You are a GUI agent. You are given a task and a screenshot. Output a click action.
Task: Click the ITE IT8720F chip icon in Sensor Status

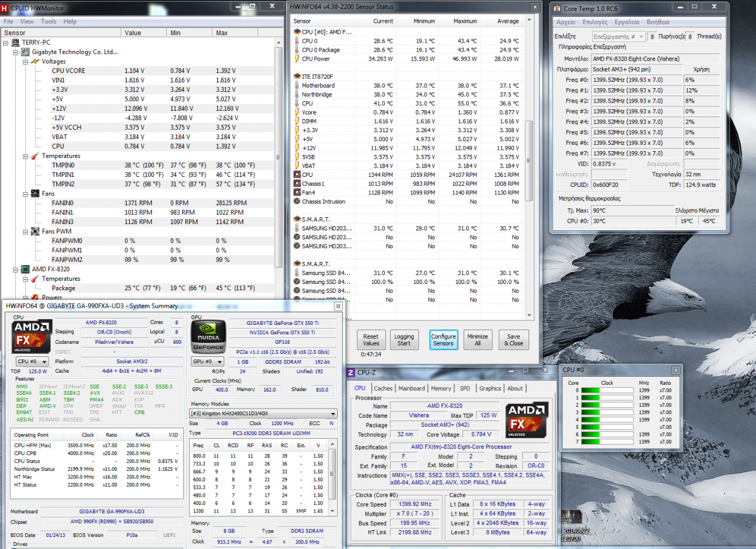pos(297,76)
